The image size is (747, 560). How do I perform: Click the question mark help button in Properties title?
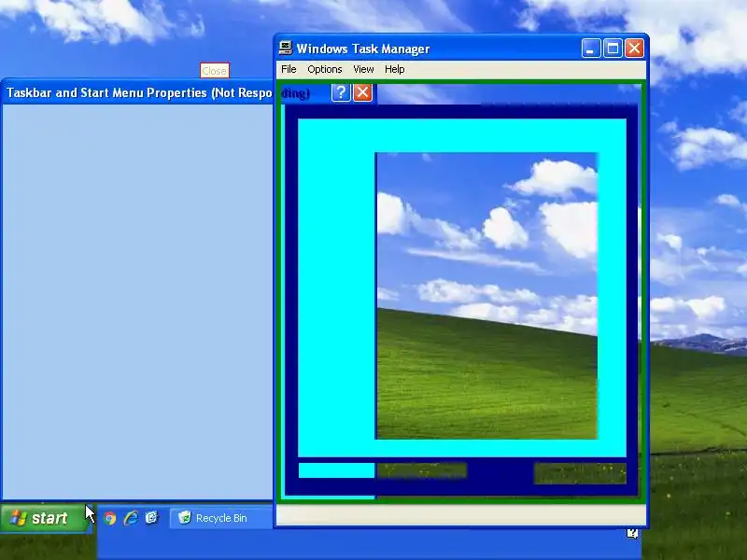(341, 91)
